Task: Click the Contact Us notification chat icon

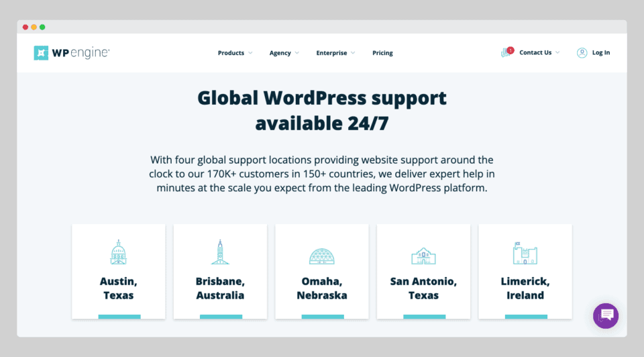Action: click(x=507, y=52)
